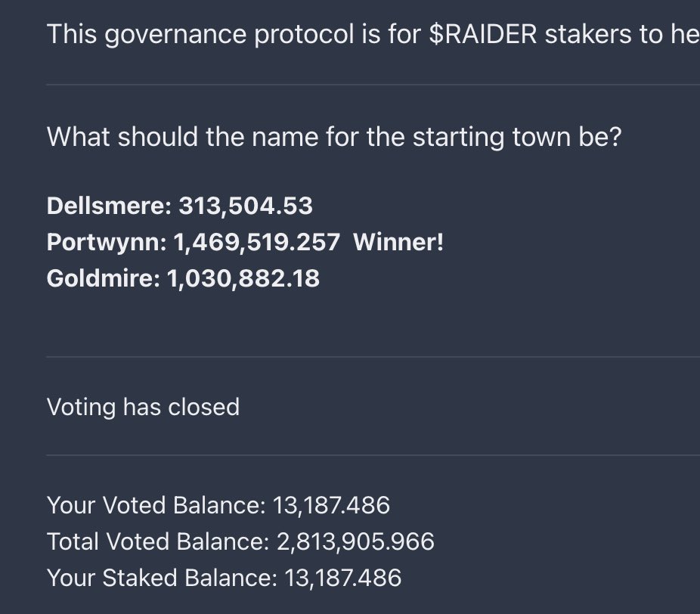Click the 13,187.486 staked balance value
This screenshot has height=614, width=700.
[343, 578]
